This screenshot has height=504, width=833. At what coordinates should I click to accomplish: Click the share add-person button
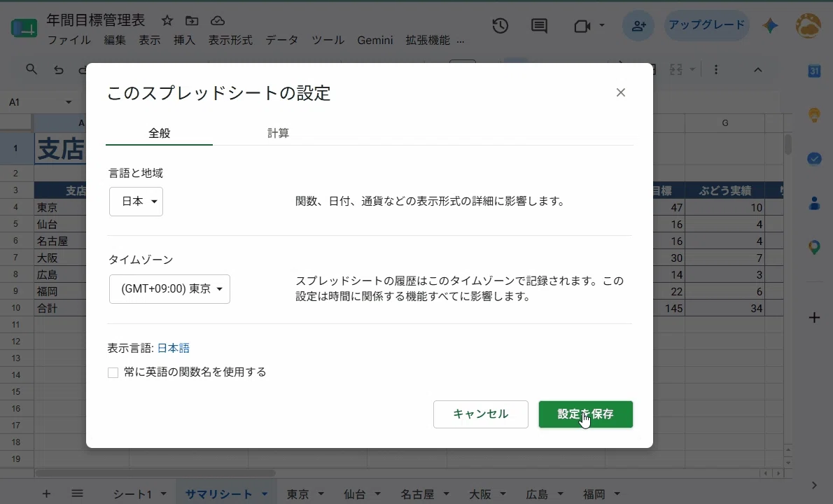[x=638, y=25]
